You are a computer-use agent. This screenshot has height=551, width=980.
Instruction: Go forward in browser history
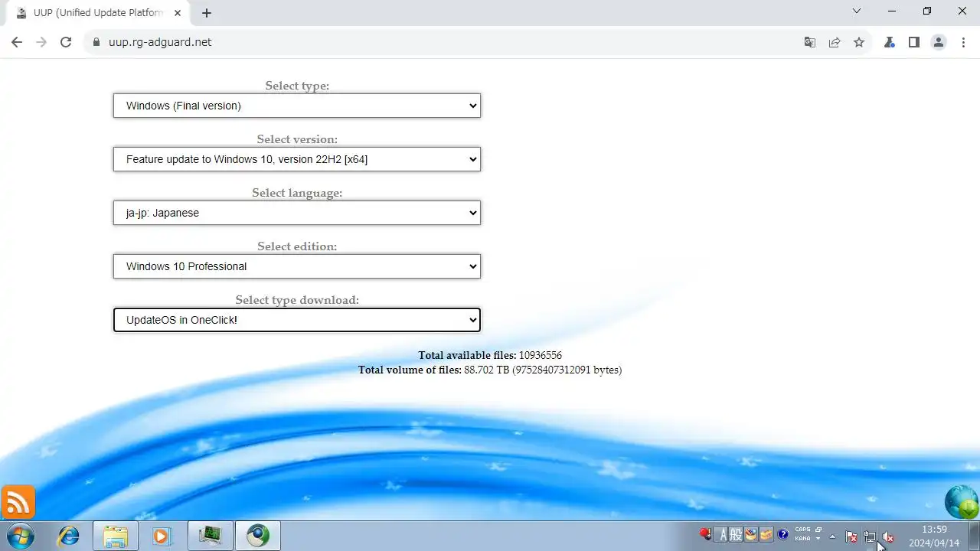click(x=41, y=42)
